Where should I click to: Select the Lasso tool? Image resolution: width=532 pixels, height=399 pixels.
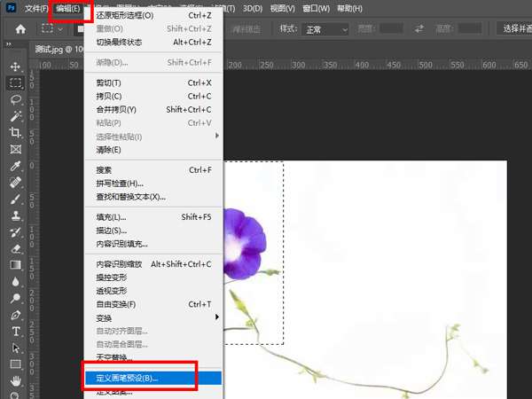(x=15, y=99)
